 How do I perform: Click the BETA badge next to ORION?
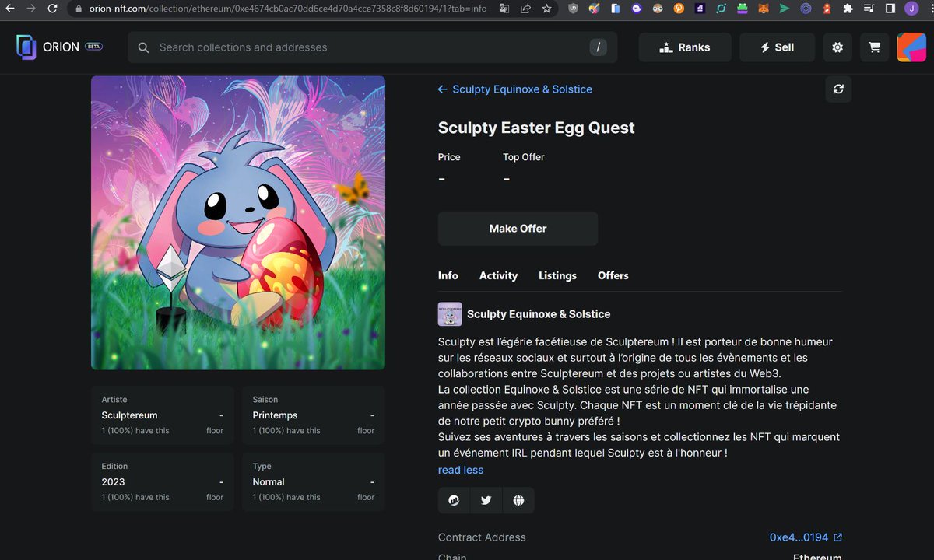(x=93, y=47)
